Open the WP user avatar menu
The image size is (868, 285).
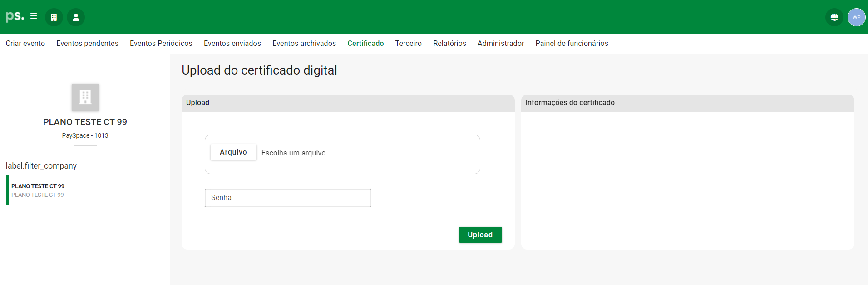[x=856, y=17]
